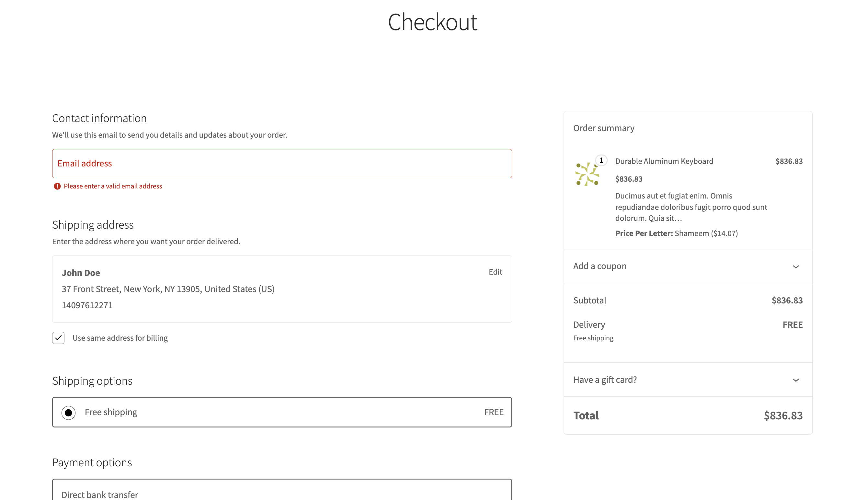
Task: Click the Delivery FREE value in summary
Action: 793,325
